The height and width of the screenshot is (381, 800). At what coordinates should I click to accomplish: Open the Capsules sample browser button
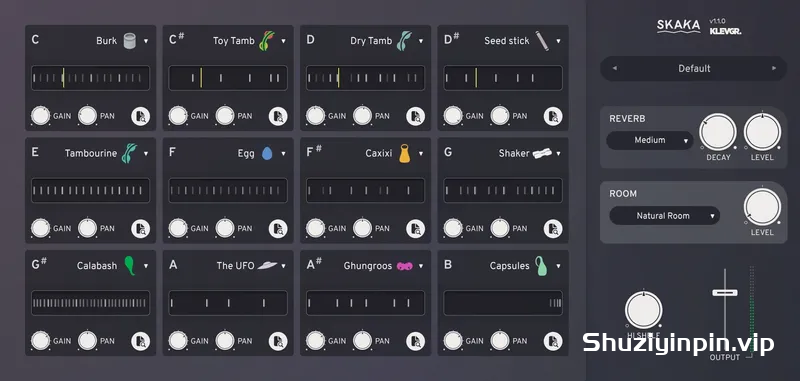[553, 341]
